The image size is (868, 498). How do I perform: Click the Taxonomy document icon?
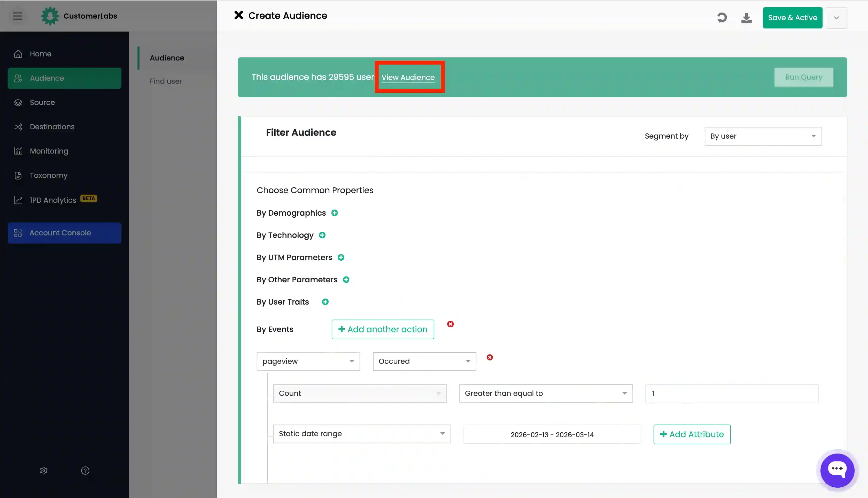[x=18, y=175]
